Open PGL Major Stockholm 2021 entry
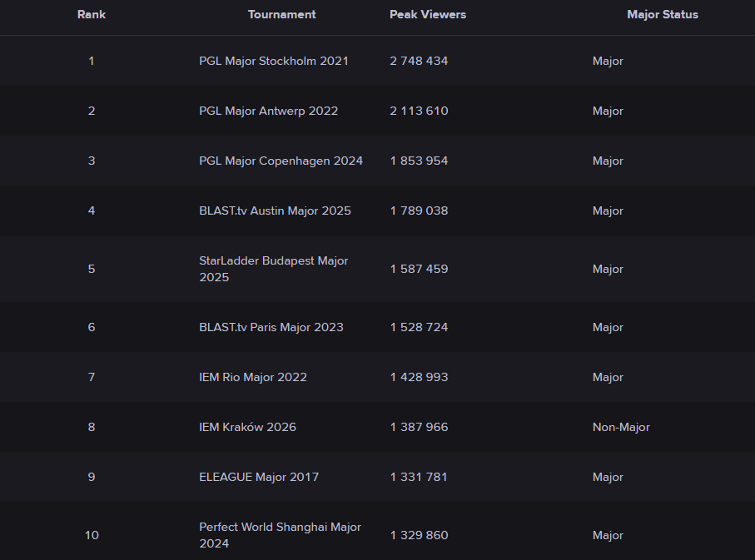Screen dimensions: 755x560 273,61
